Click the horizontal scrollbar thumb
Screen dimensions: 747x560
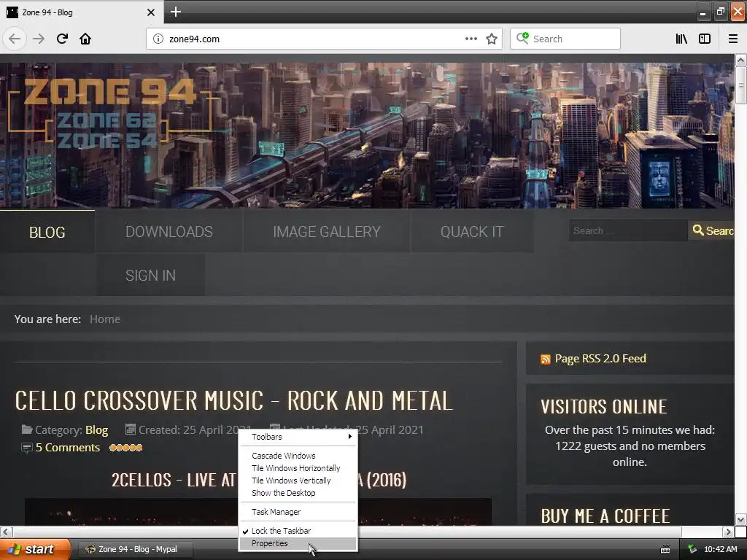(347, 532)
